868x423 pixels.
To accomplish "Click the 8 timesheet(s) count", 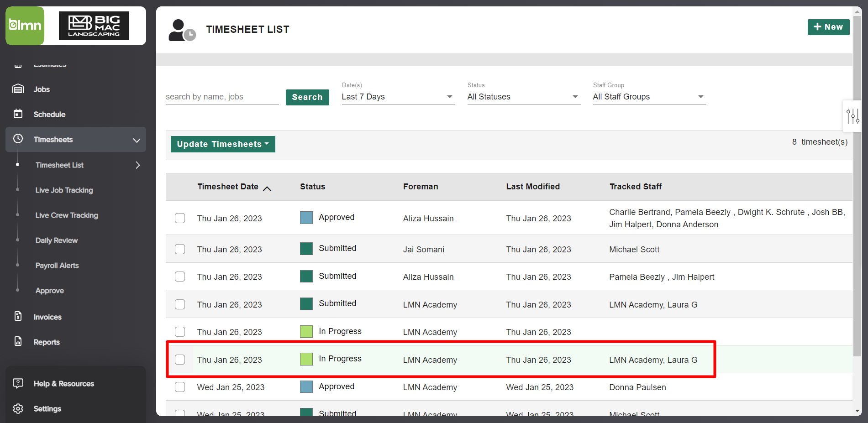I will (820, 142).
